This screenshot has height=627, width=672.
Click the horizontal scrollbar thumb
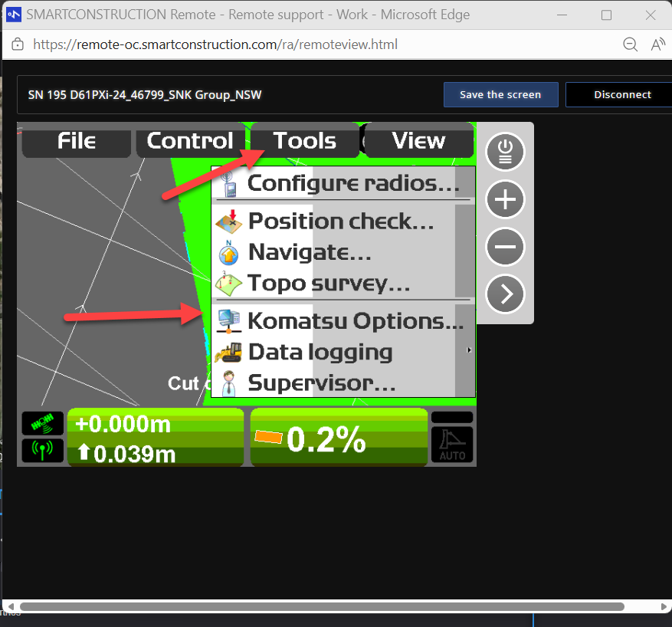click(322, 606)
